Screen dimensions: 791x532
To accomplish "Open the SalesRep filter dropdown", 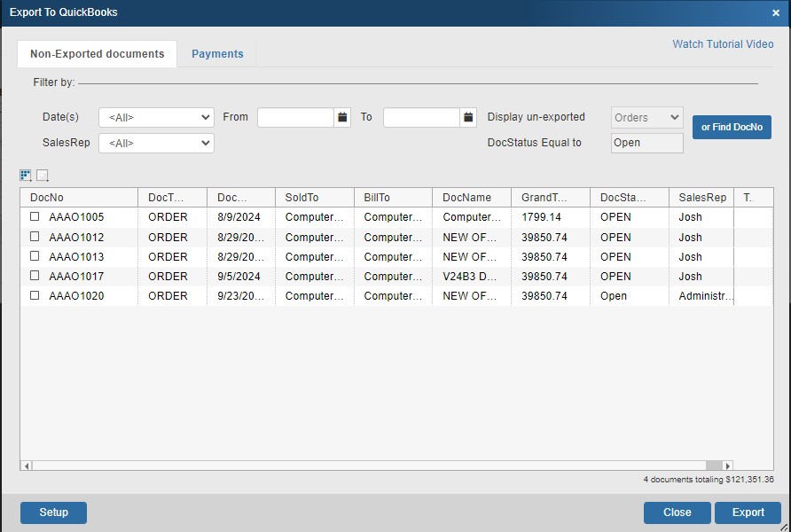I will click(156, 143).
